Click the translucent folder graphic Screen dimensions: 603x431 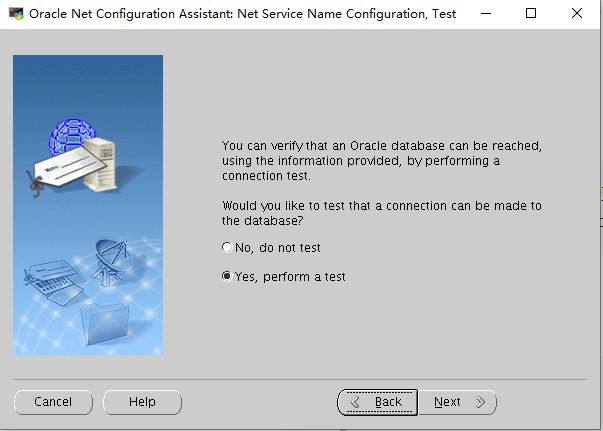(105, 324)
